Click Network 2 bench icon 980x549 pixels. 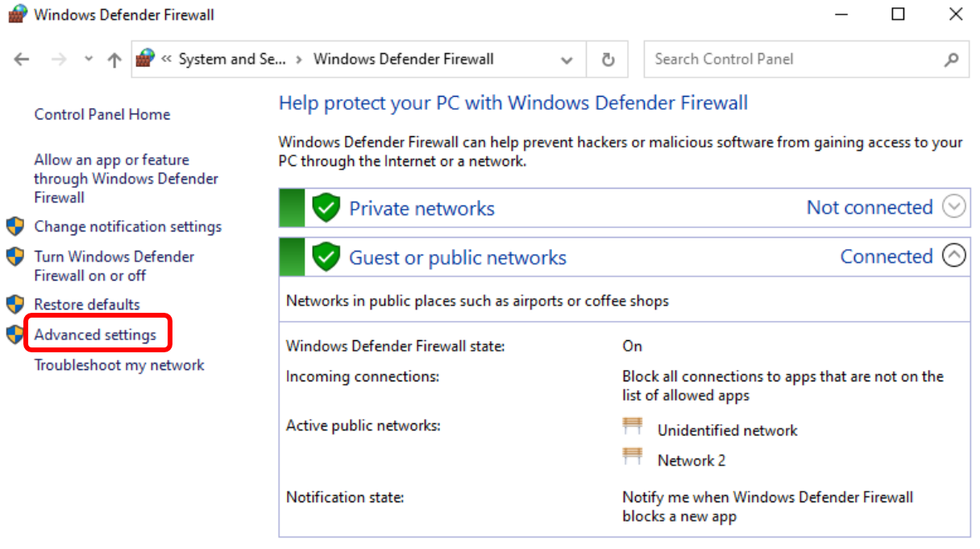point(633,456)
